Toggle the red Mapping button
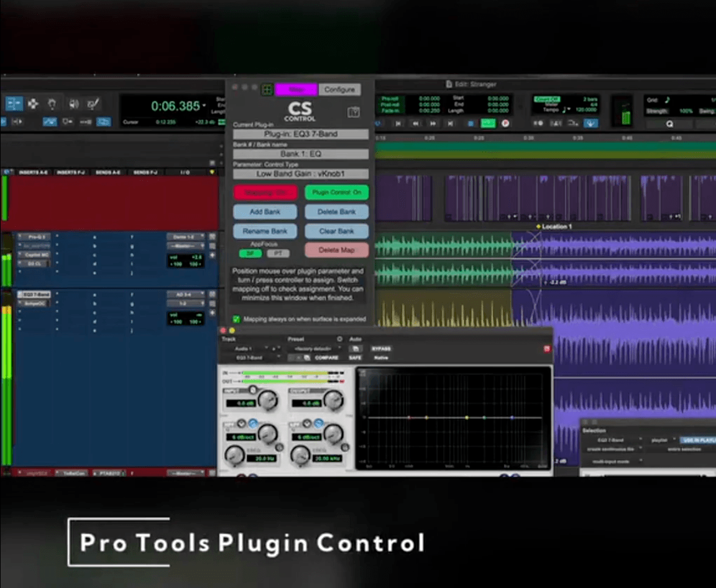This screenshot has height=588, width=716. (x=265, y=193)
